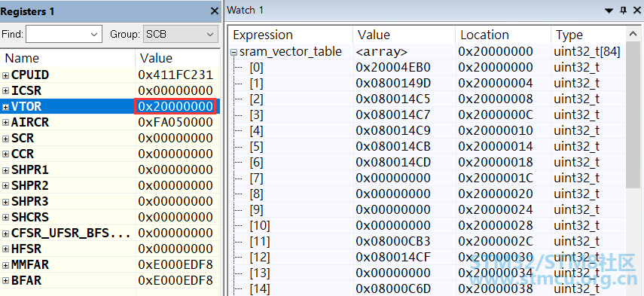Select value 0x080014CB in Watch

tap(393, 147)
